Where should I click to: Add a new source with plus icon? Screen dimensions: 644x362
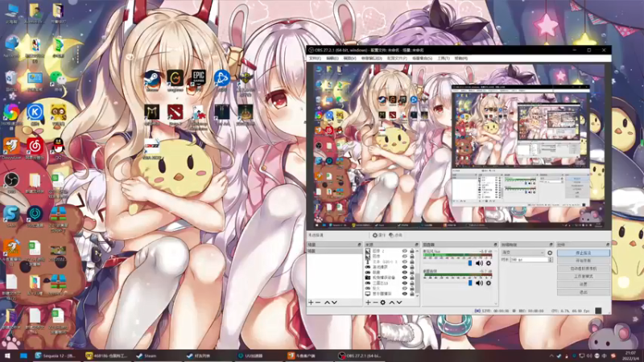(368, 302)
